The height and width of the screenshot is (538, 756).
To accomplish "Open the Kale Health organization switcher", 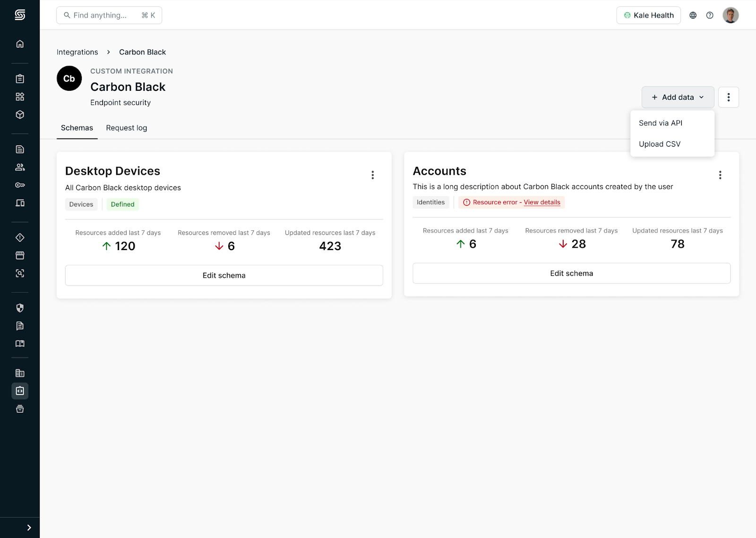I will tap(648, 15).
